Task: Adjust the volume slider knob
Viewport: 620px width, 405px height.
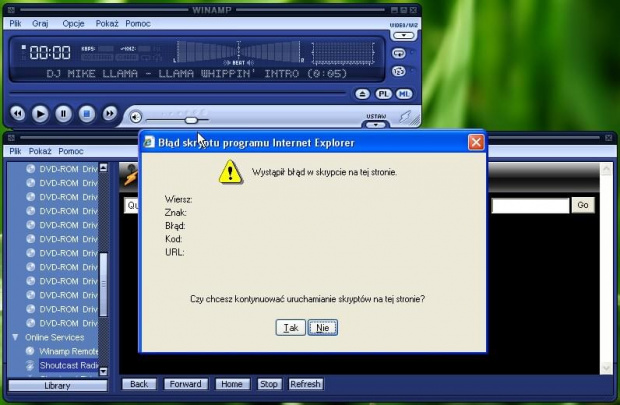Action: (191, 120)
